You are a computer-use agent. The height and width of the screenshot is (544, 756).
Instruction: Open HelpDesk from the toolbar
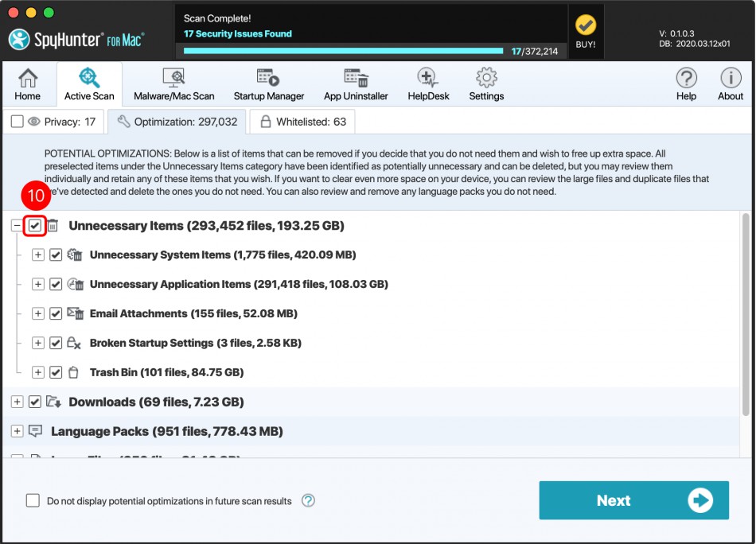pyautogui.click(x=428, y=84)
